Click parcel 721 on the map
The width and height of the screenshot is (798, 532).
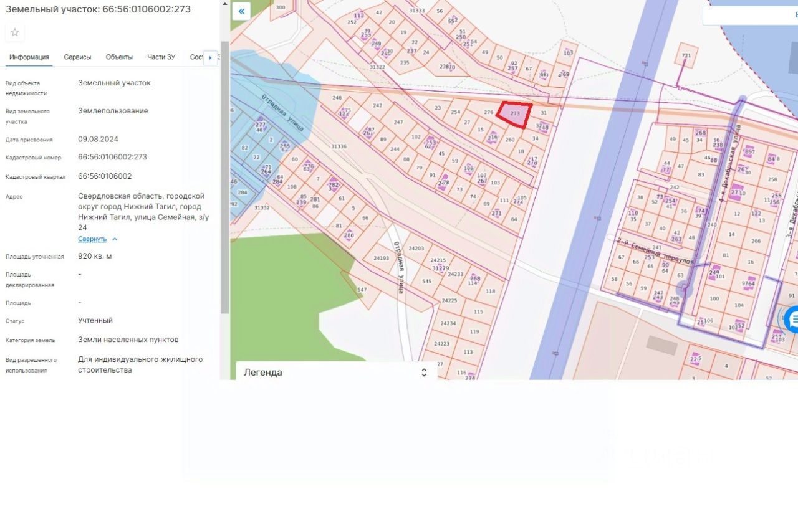click(x=686, y=56)
